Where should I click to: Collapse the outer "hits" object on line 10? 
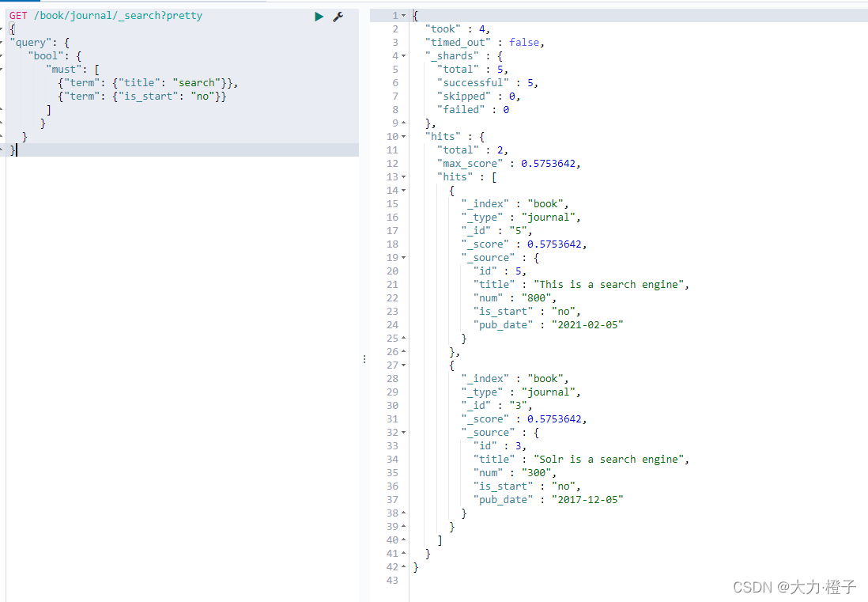[403, 137]
